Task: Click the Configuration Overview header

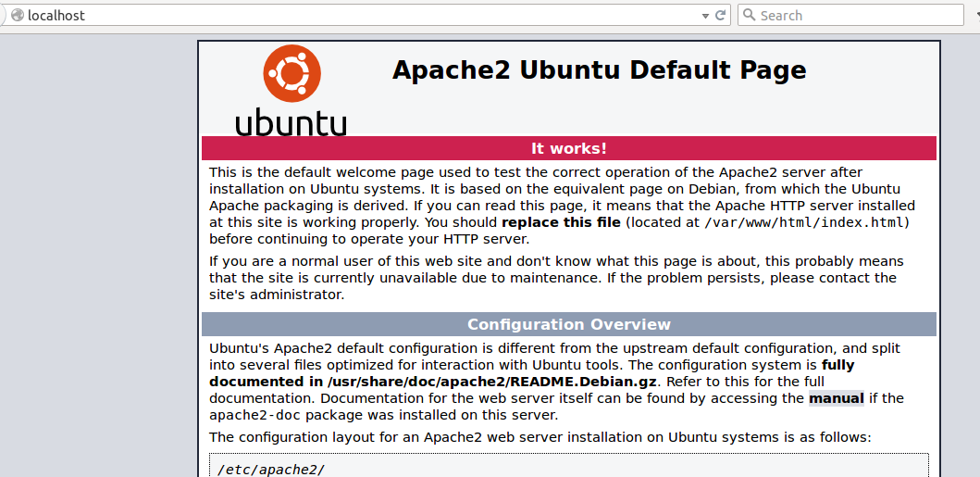Action: (569, 324)
